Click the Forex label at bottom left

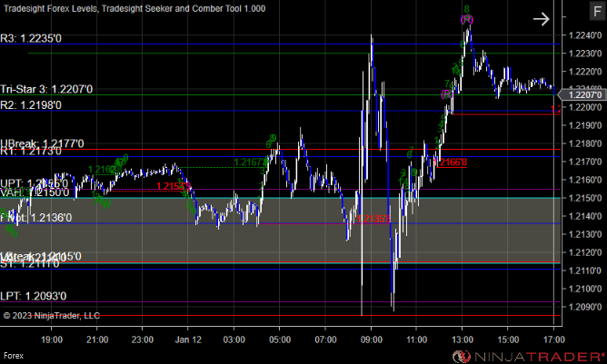click(x=14, y=356)
